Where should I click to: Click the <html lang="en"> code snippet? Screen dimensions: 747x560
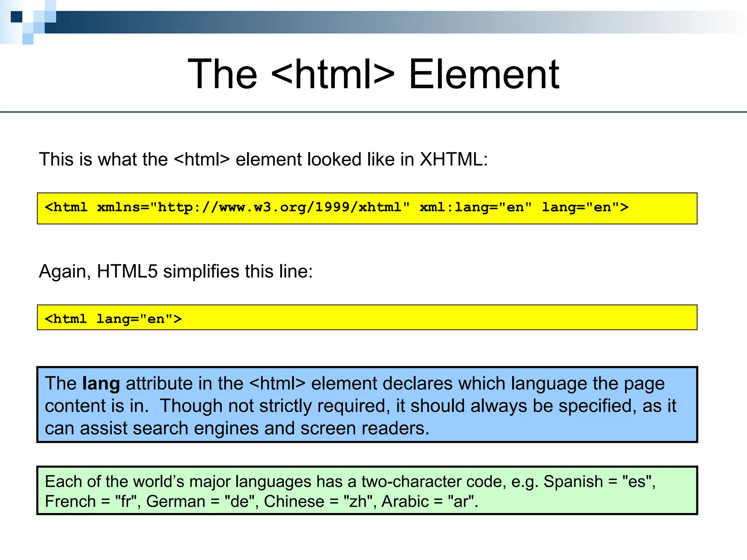point(113,319)
